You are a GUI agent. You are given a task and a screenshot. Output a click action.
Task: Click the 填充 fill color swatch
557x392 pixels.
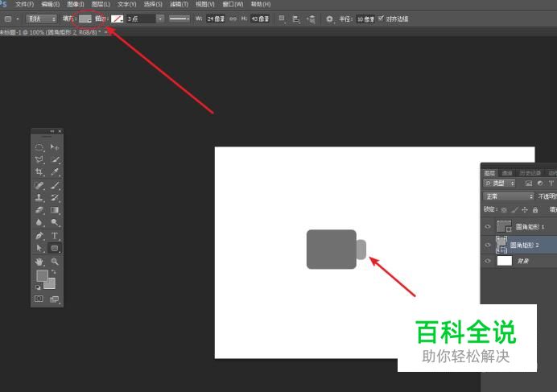(x=85, y=18)
